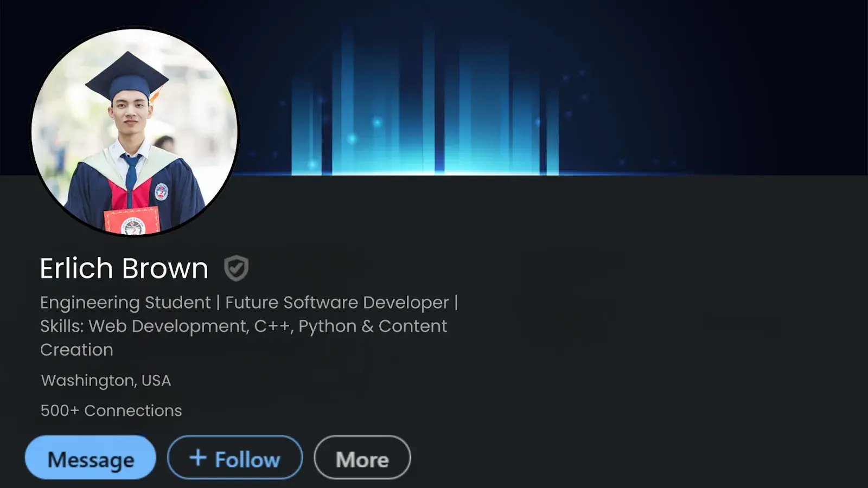Click the plus icon on Follow
This screenshot has width=868, height=488.
(x=198, y=458)
